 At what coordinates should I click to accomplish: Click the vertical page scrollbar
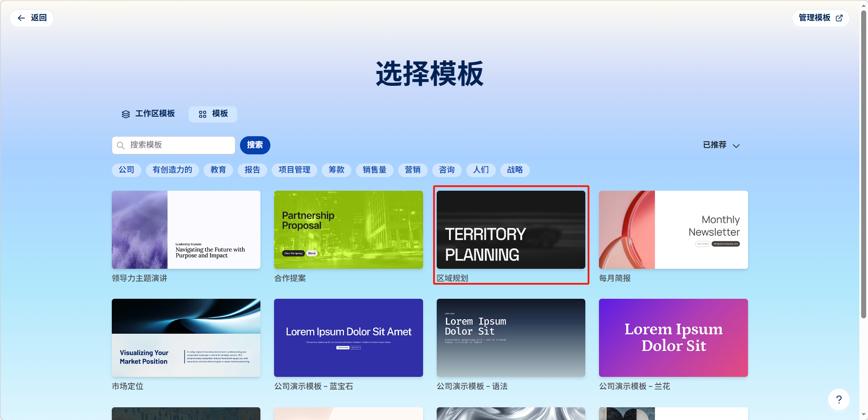863,163
